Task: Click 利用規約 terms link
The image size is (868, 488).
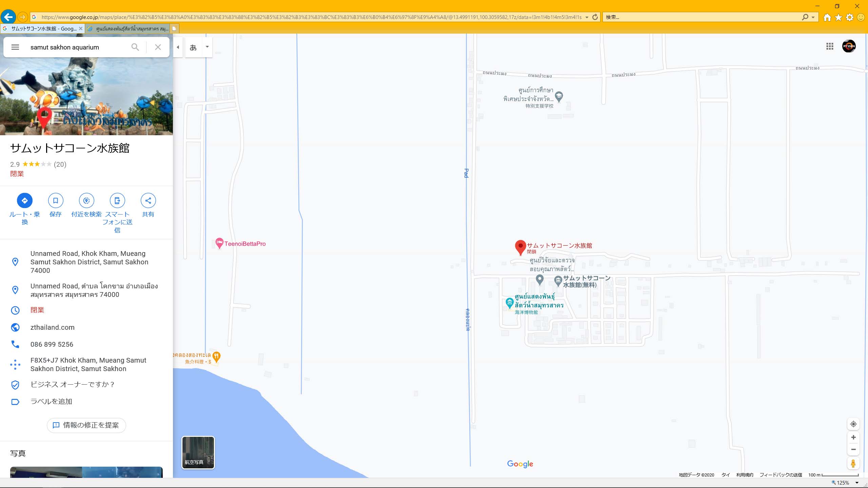Action: tap(745, 475)
